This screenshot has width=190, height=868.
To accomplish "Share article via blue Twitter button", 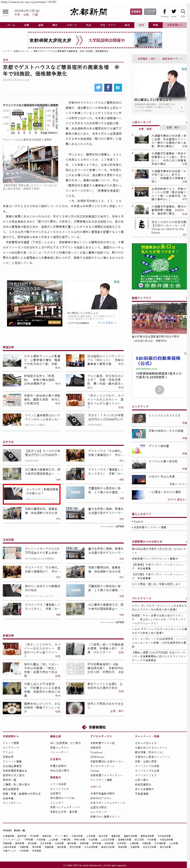I will click(98, 87).
